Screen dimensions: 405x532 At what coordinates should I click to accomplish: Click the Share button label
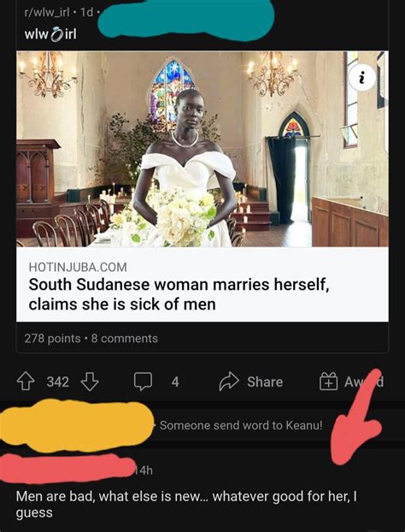point(265,382)
